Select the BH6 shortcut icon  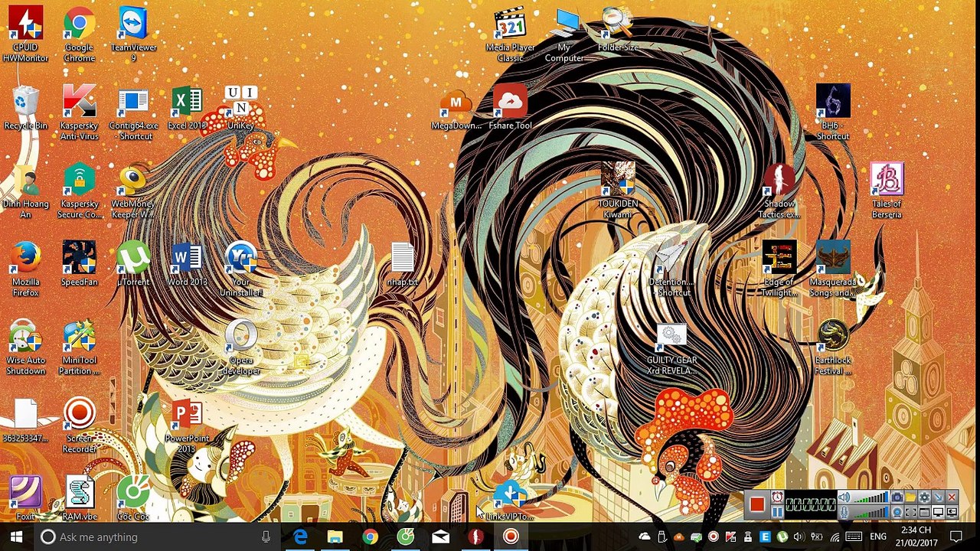pos(833,113)
